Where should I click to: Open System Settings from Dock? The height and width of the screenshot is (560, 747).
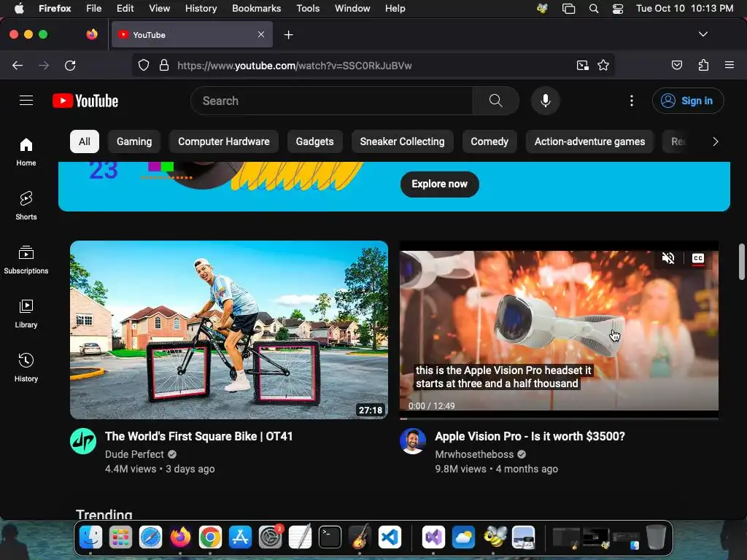click(270, 537)
